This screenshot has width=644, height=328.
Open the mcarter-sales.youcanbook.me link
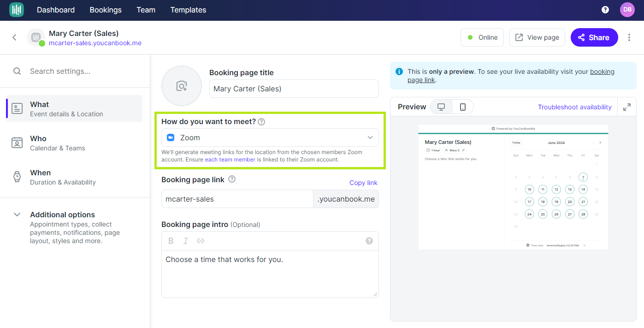pyautogui.click(x=95, y=43)
